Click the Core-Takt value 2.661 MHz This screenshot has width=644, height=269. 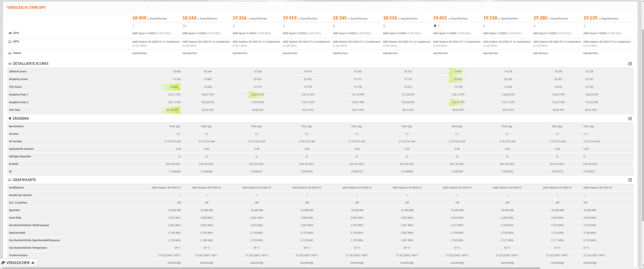point(257,218)
